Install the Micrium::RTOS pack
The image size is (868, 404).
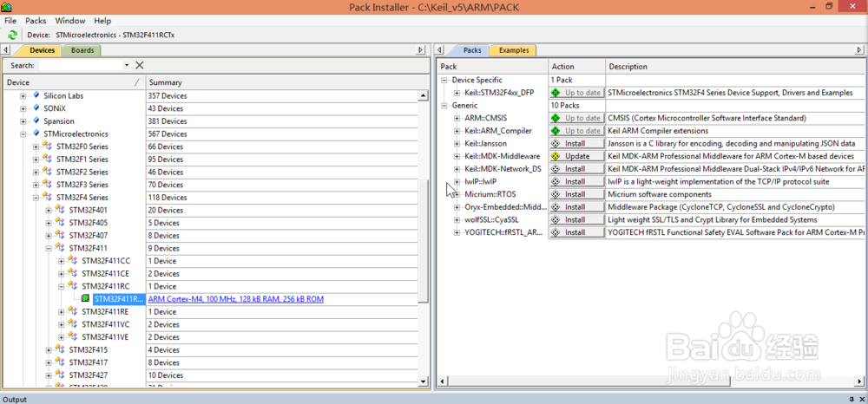576,194
